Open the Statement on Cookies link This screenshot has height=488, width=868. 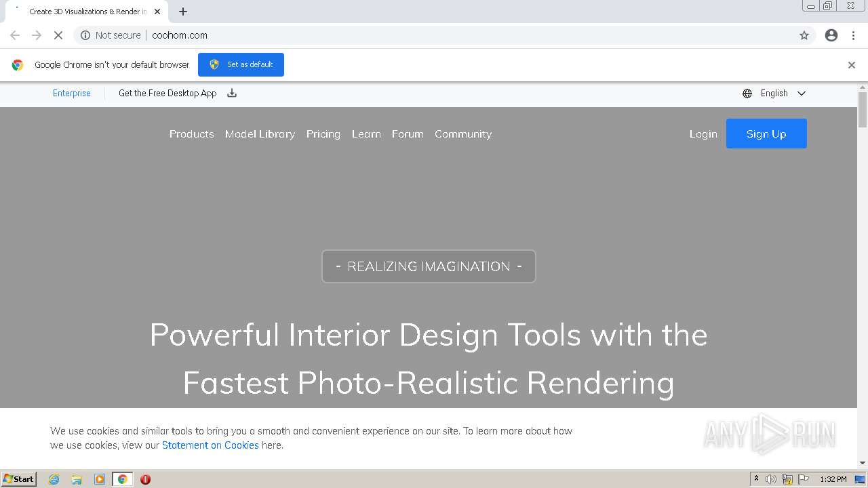point(210,445)
